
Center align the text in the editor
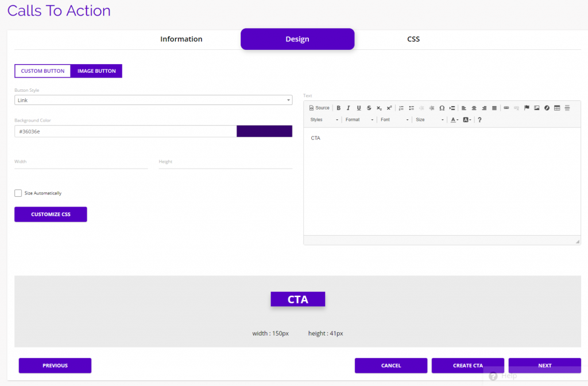pyautogui.click(x=474, y=108)
